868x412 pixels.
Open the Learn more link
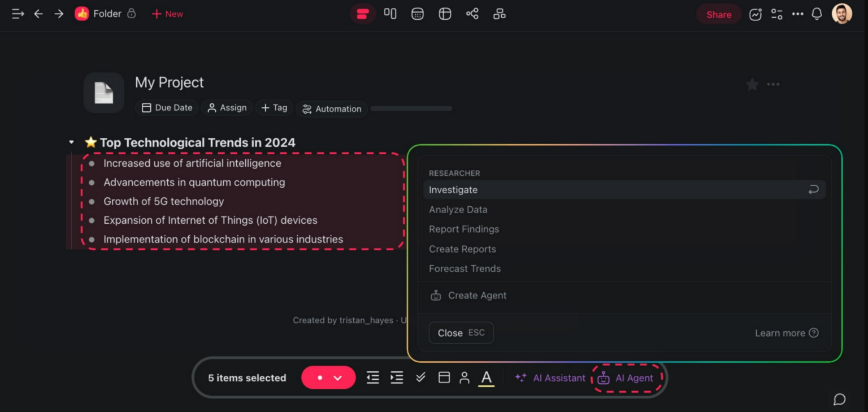[x=786, y=333]
